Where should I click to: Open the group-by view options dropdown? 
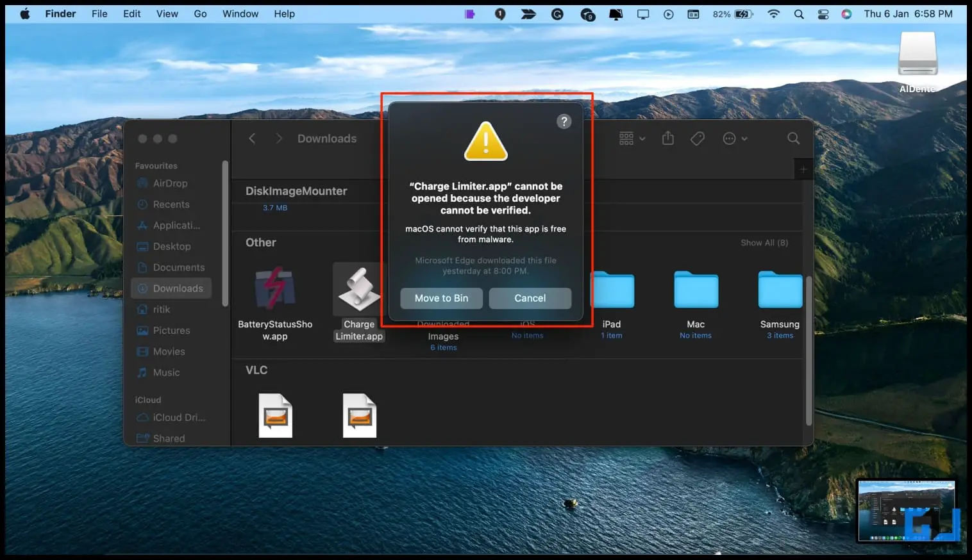pyautogui.click(x=632, y=138)
